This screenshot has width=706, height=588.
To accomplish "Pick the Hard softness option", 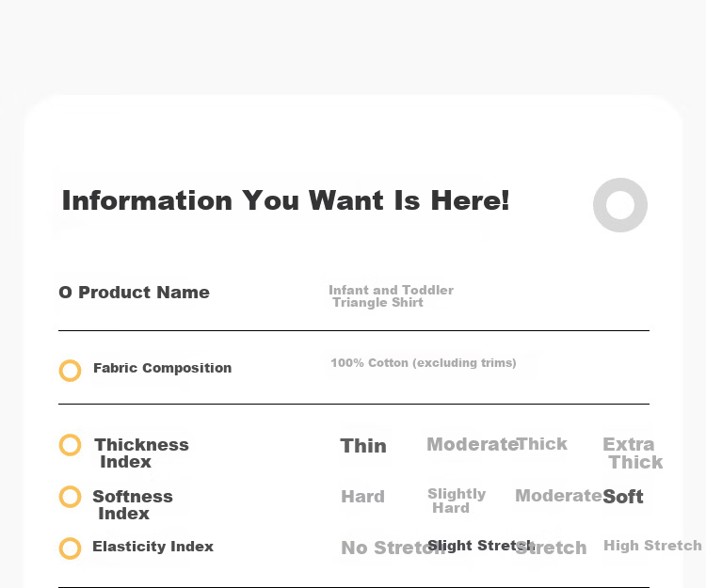I will coord(363,497).
